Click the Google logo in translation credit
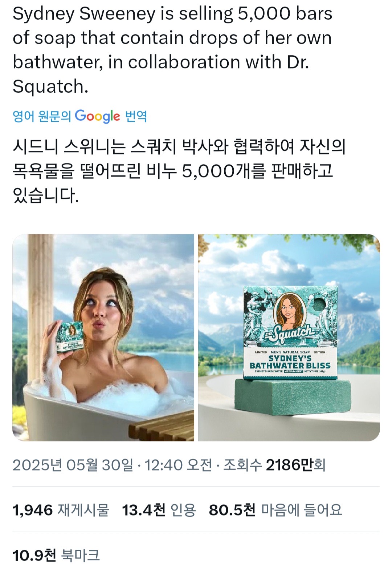Screen dimensions: 392x569 [97, 116]
